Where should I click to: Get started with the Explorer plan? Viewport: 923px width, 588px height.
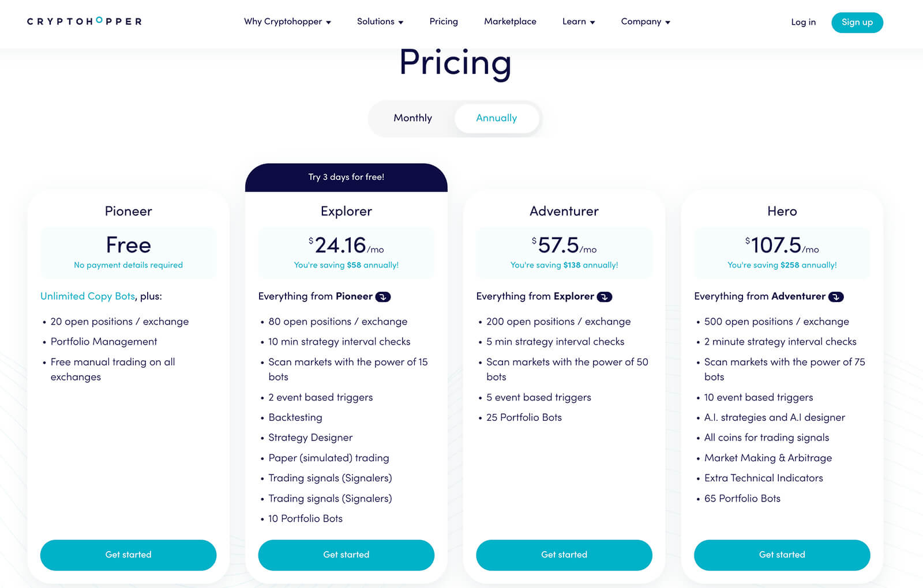click(x=346, y=555)
